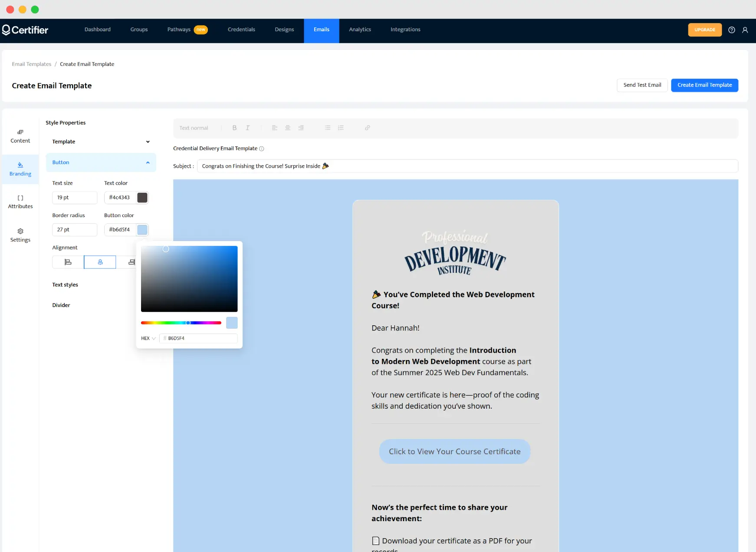Click the "Dear Hannah!" greeting text
Viewport: 756px width, 552px height.
coord(395,328)
